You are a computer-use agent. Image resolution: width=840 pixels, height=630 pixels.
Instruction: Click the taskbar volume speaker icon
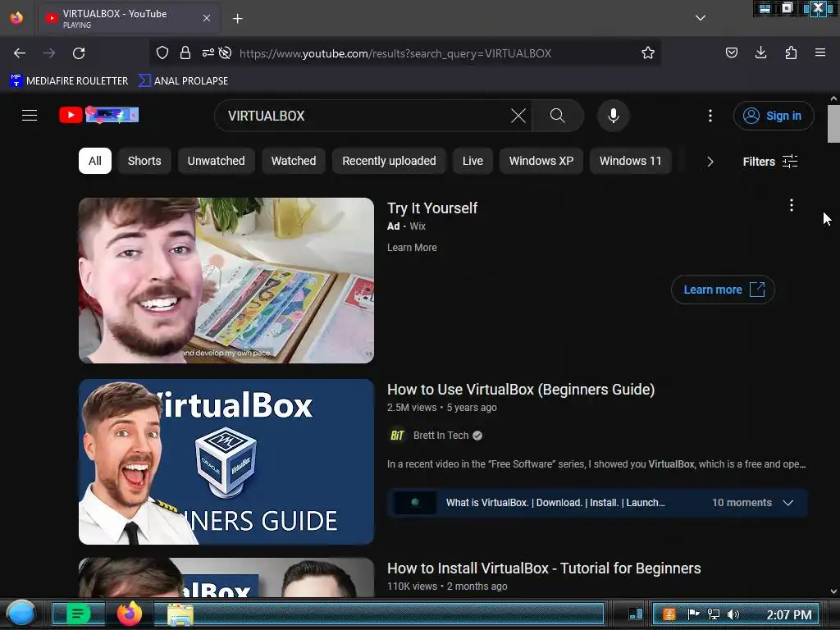coord(733,614)
